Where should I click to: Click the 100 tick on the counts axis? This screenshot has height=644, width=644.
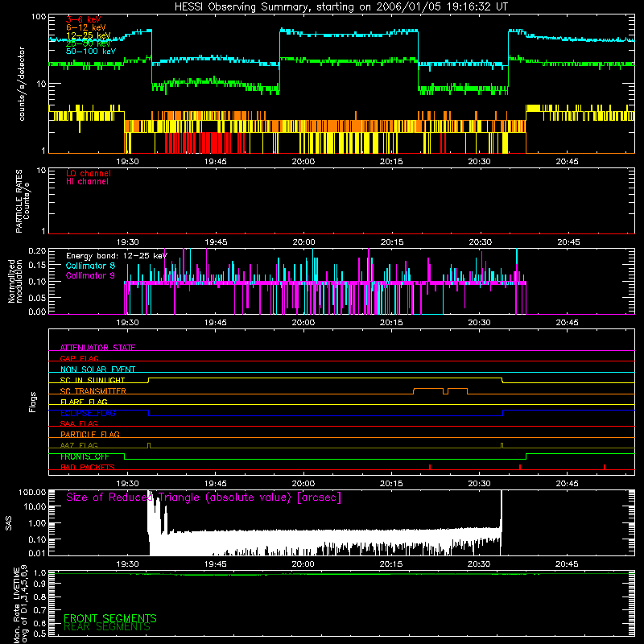[x=39, y=17]
